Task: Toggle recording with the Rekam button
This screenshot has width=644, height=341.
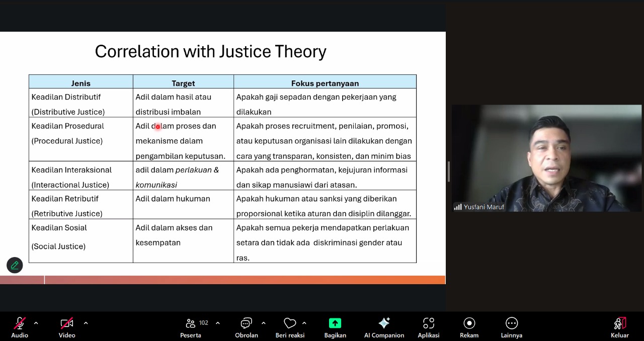Action: pyautogui.click(x=469, y=323)
